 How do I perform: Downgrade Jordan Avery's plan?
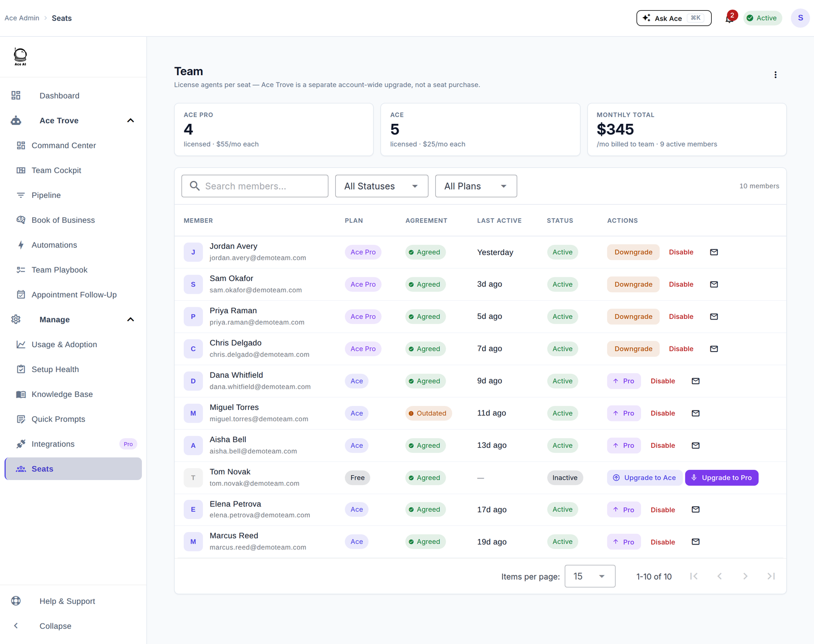pyautogui.click(x=633, y=252)
